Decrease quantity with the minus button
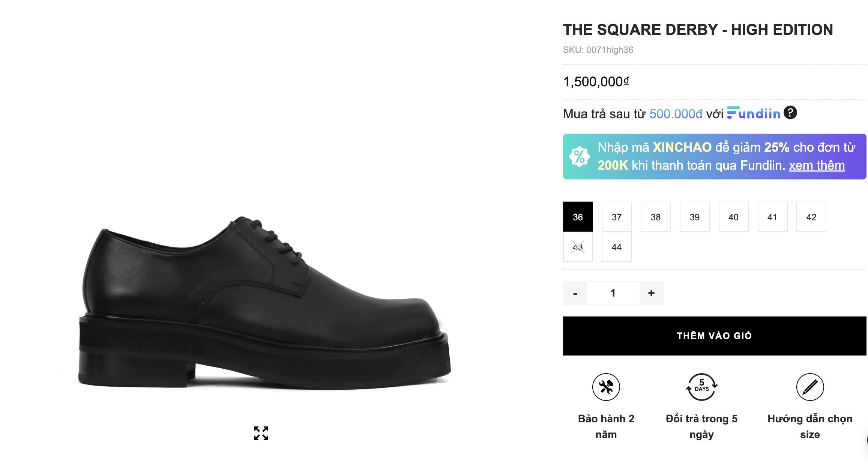This screenshot has width=868, height=464. click(x=575, y=293)
